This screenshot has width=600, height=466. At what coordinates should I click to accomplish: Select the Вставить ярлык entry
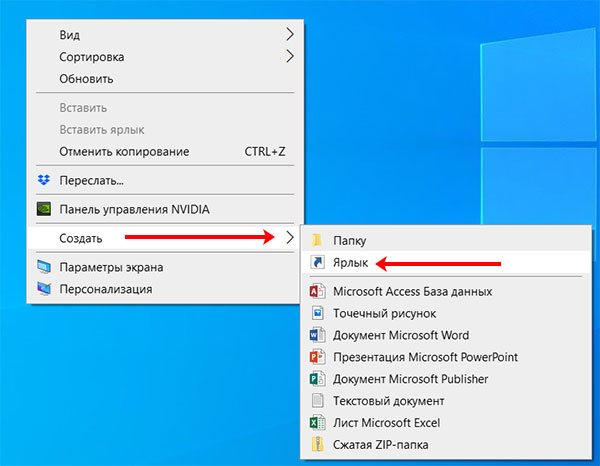(165, 129)
